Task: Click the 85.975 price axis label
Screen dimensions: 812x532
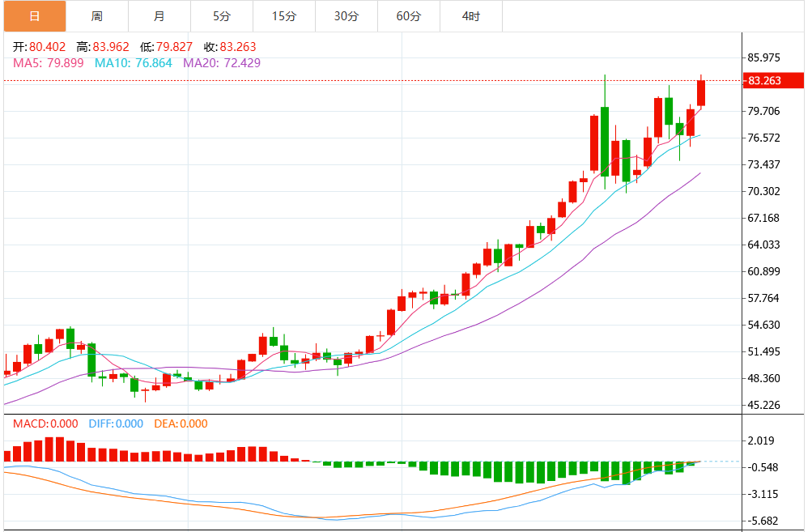Action: click(764, 58)
